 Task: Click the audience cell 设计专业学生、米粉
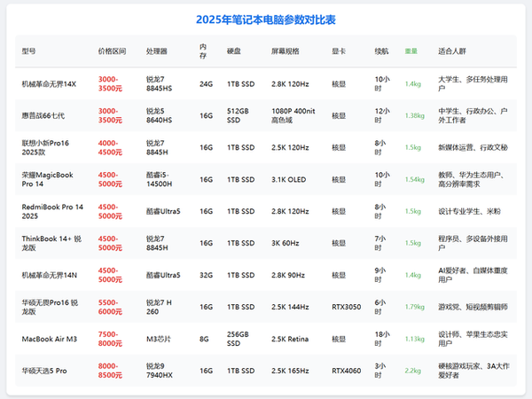pyautogui.click(x=469, y=211)
